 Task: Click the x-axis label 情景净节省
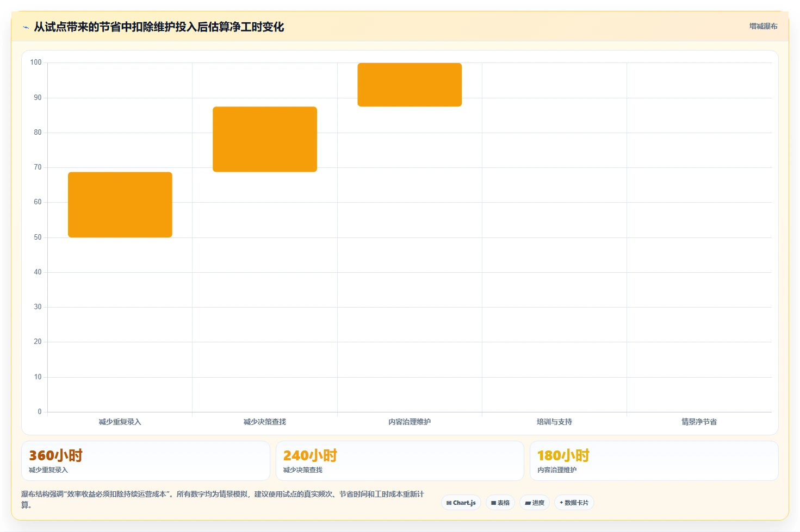(699, 422)
